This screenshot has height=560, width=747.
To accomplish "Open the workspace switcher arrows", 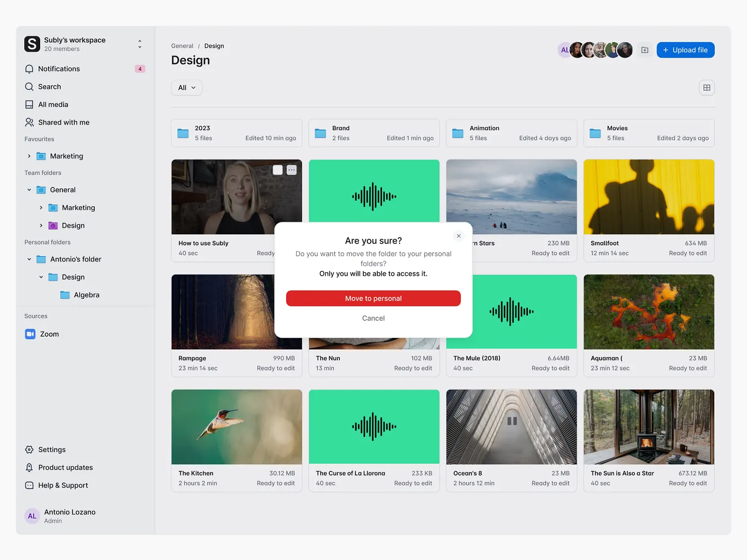I will 140,44.
